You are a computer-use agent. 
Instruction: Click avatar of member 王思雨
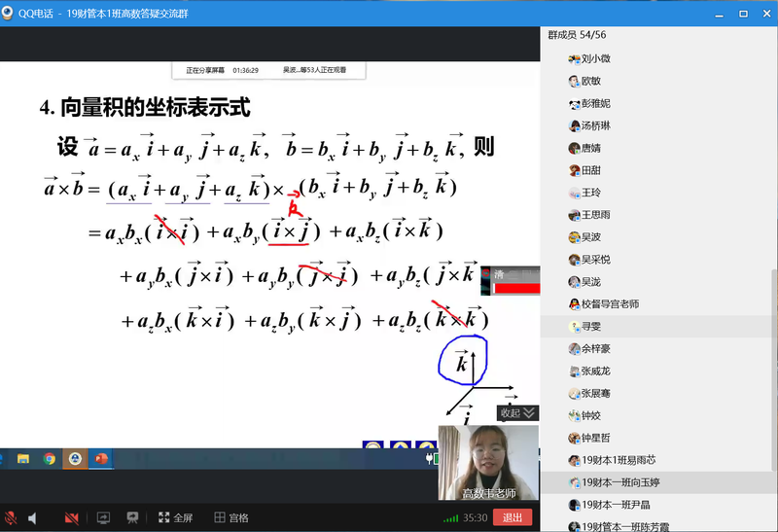click(574, 215)
